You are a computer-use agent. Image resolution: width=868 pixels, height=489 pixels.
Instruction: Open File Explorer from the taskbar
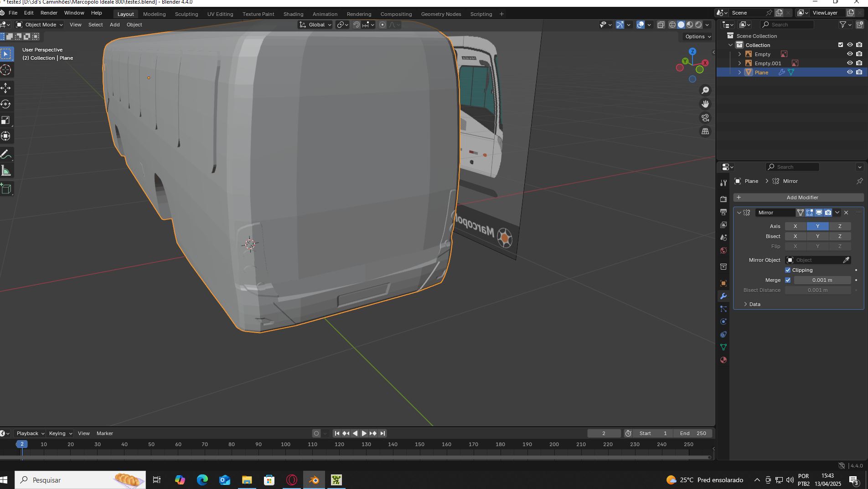[247, 480]
